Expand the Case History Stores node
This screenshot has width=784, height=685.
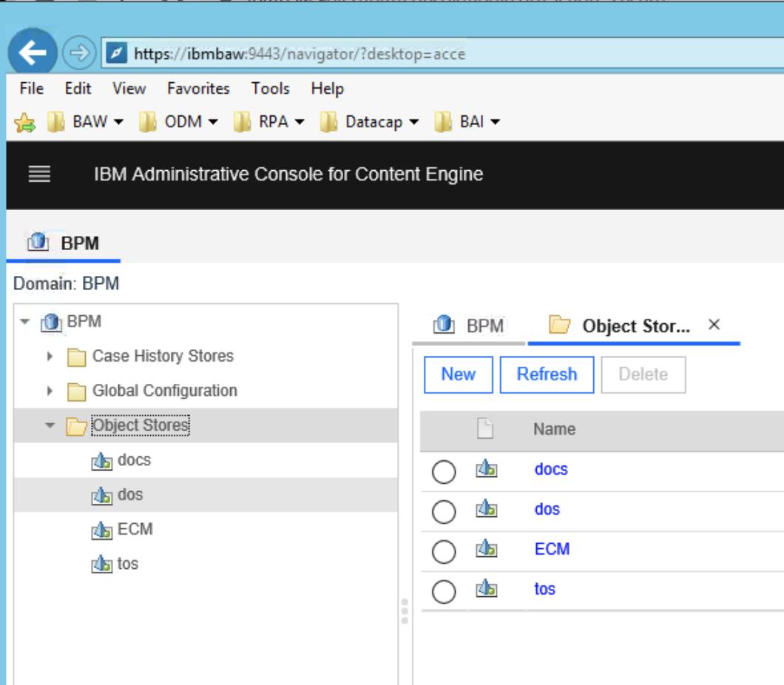tap(50, 356)
